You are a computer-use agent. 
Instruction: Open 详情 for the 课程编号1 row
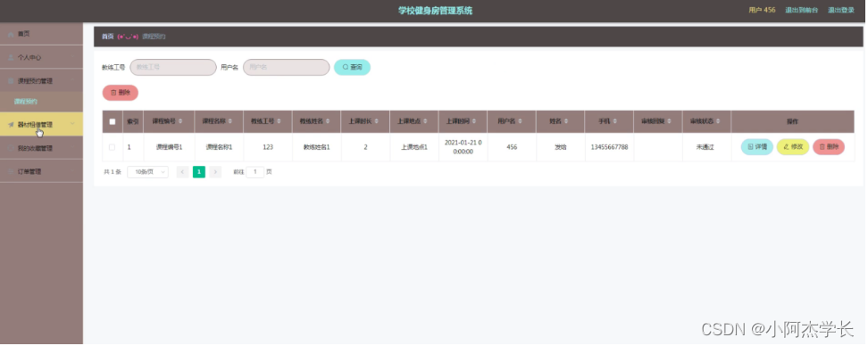[x=756, y=147]
